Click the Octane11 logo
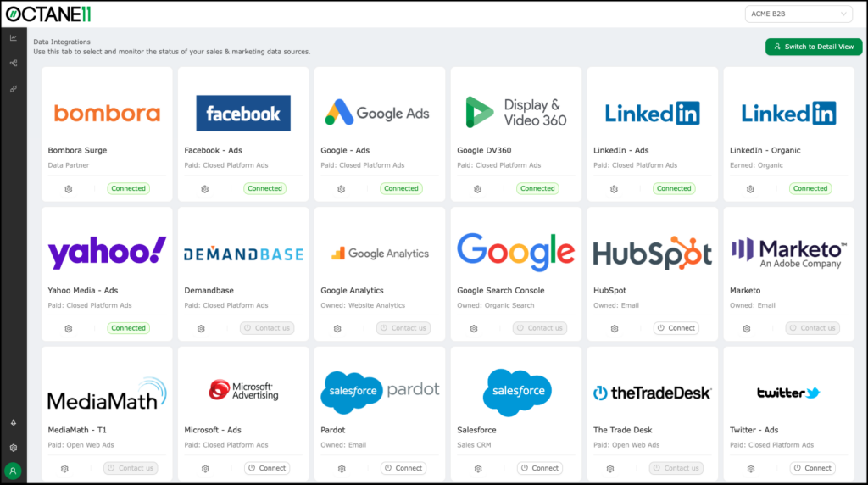This screenshot has width=868, height=485. click(x=48, y=14)
